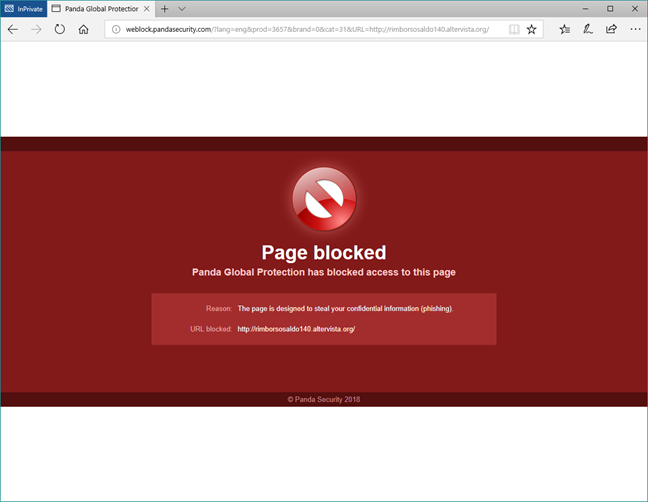Click the phishing reason description
This screenshot has height=502, width=648.
[x=345, y=309]
